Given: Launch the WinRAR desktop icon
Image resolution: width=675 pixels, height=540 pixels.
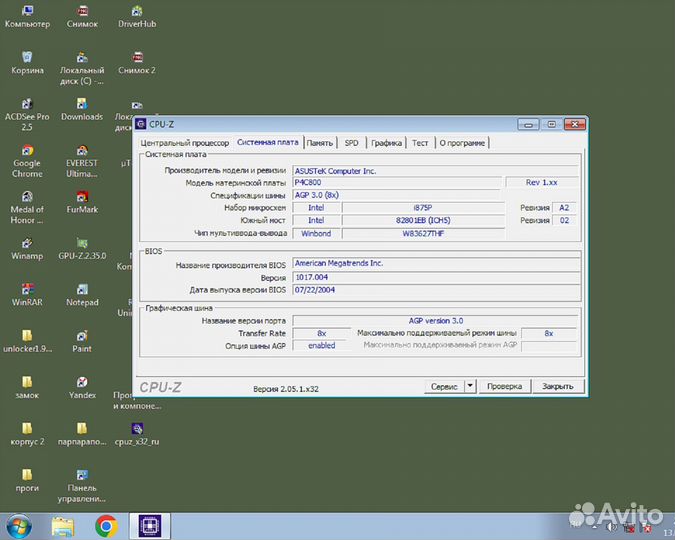Looking at the screenshot, I should click(x=27, y=288).
